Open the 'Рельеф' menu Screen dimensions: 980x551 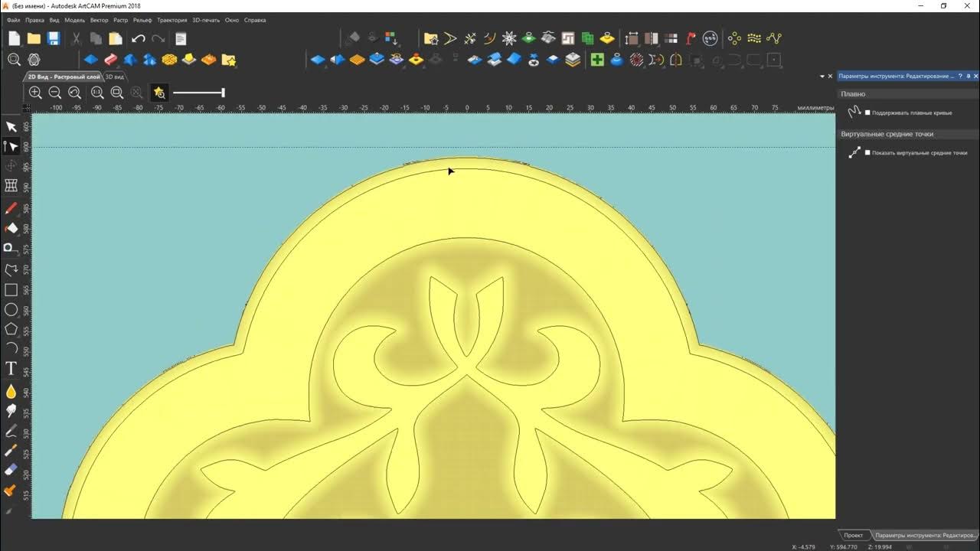point(142,20)
